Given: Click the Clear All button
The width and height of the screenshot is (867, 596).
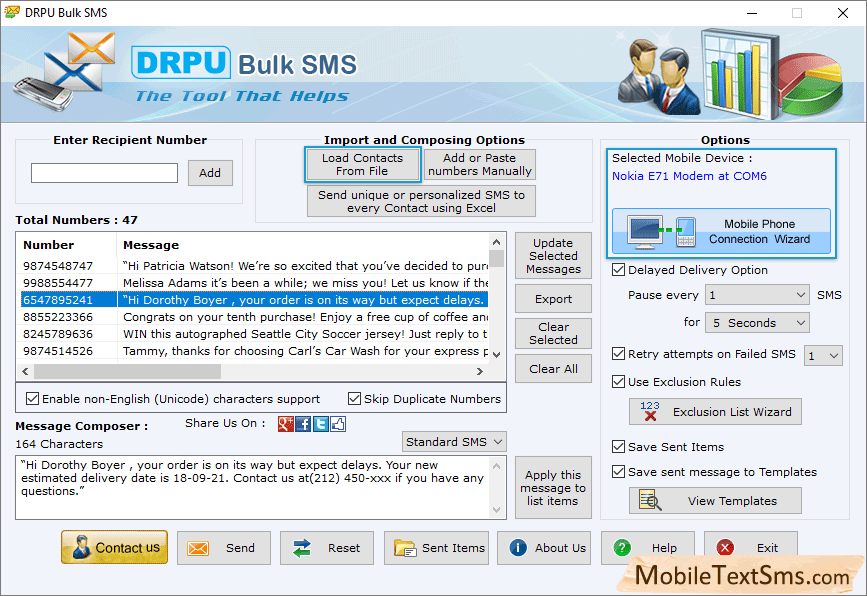Looking at the screenshot, I should pyautogui.click(x=553, y=369).
